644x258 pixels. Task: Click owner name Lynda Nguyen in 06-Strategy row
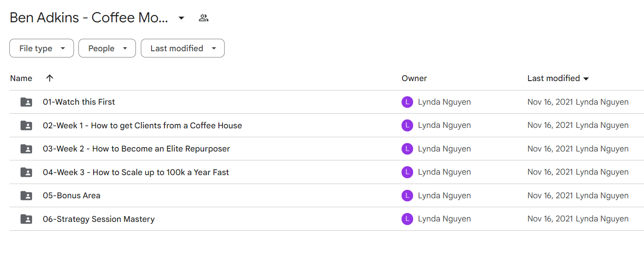(444, 219)
